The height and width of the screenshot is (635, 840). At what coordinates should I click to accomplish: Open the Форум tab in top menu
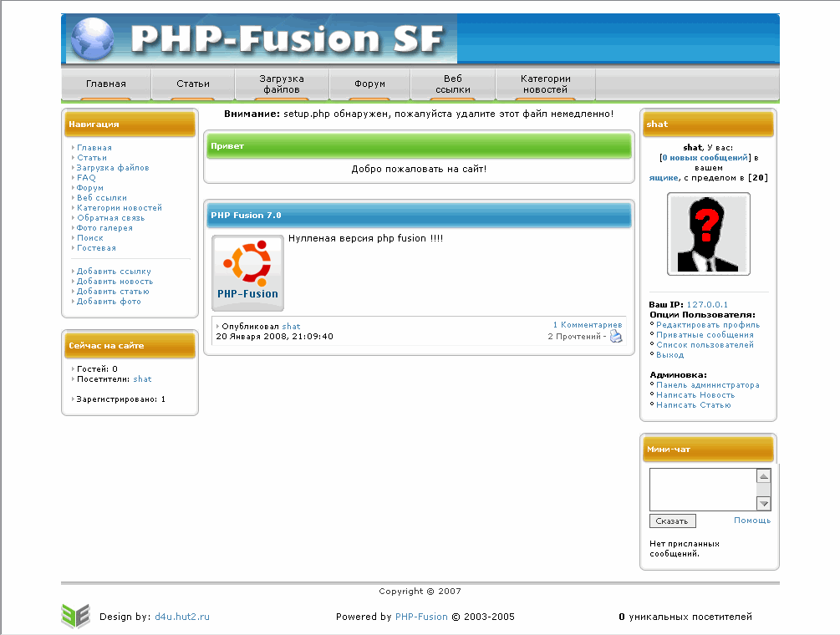point(369,84)
